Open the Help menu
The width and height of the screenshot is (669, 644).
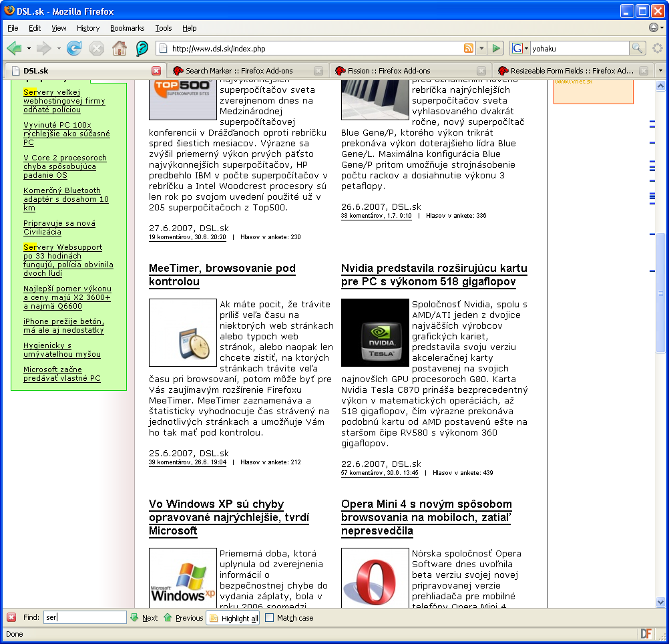point(190,28)
